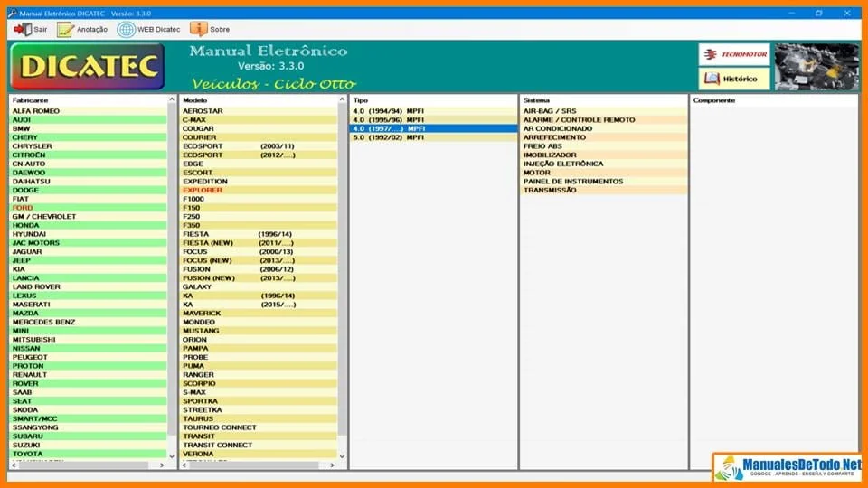
Task: Open the Histórico button
Action: [734, 79]
